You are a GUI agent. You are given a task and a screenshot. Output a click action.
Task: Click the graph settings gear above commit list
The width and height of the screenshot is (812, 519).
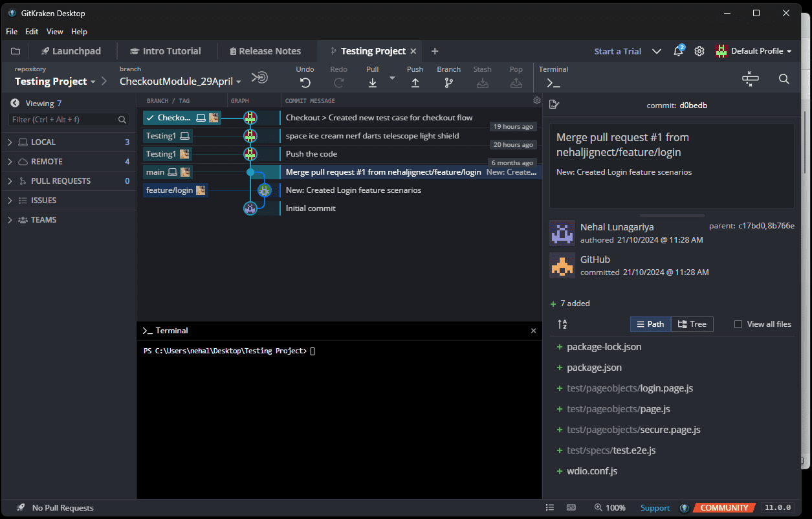click(x=536, y=100)
